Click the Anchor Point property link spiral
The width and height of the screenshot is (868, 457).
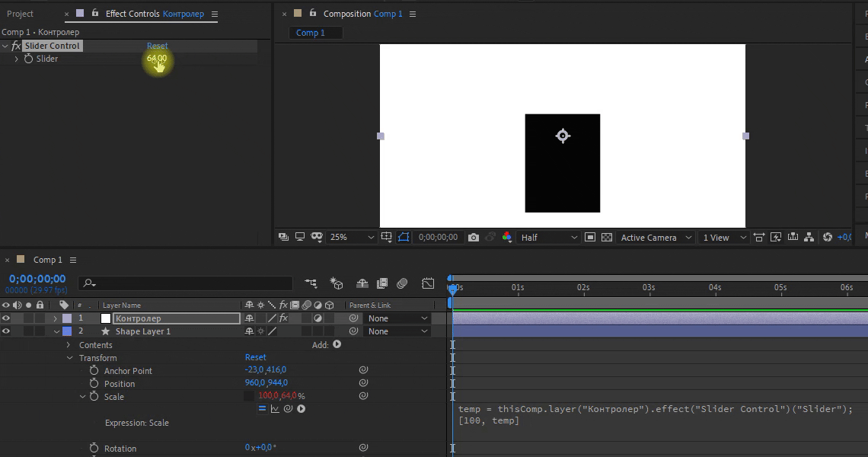click(x=363, y=370)
